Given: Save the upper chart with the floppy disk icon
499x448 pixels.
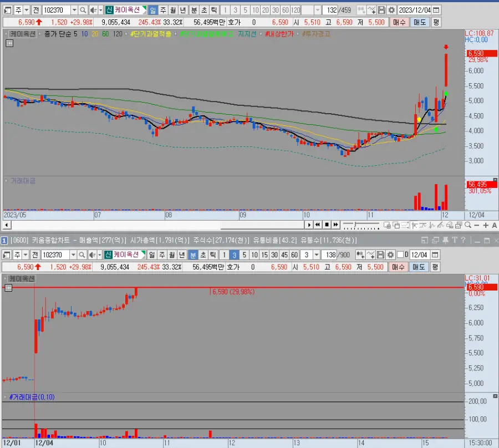Looking at the screenshot, I should (x=381, y=10).
